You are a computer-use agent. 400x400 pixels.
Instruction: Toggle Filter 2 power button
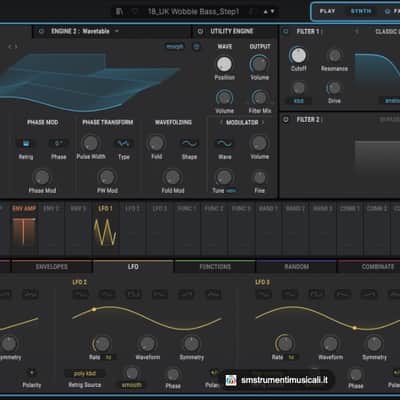click(286, 119)
